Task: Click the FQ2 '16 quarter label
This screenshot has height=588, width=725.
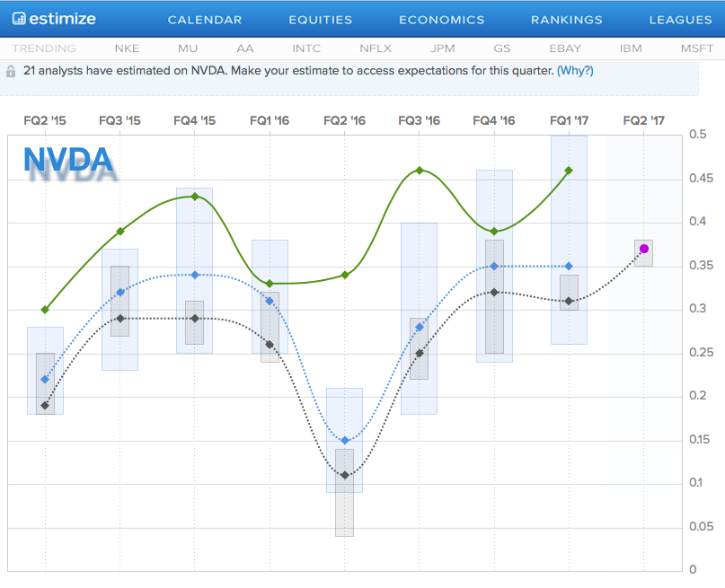Action: point(344,121)
